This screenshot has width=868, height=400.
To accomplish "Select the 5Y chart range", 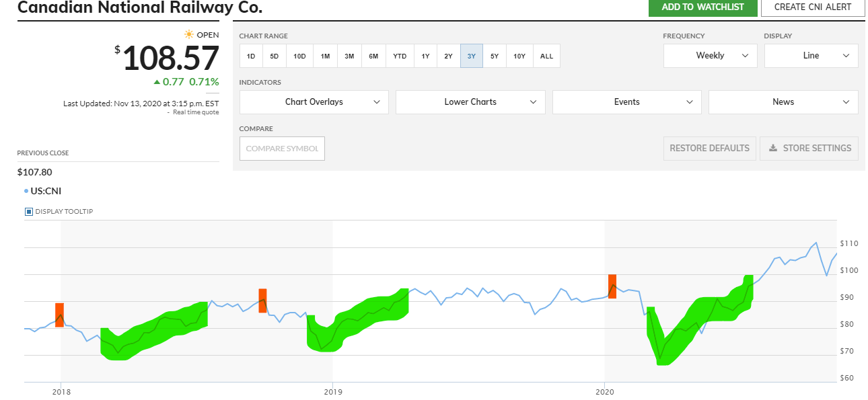I will 494,56.
